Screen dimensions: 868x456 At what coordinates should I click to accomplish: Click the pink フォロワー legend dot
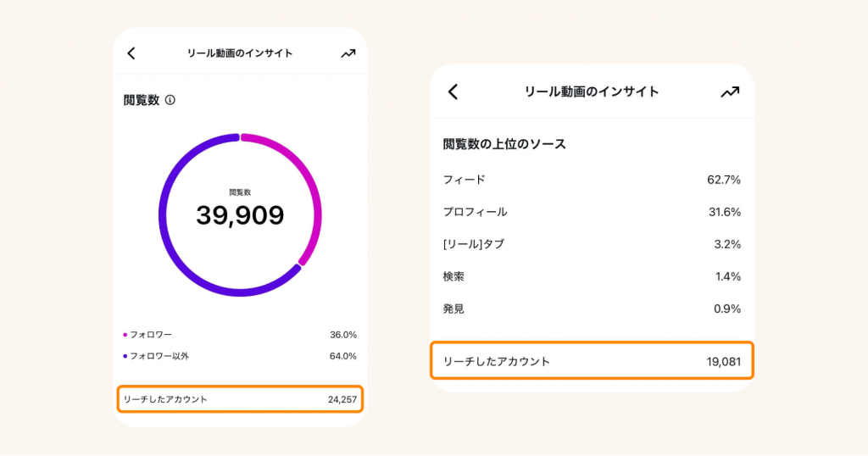click(x=125, y=335)
